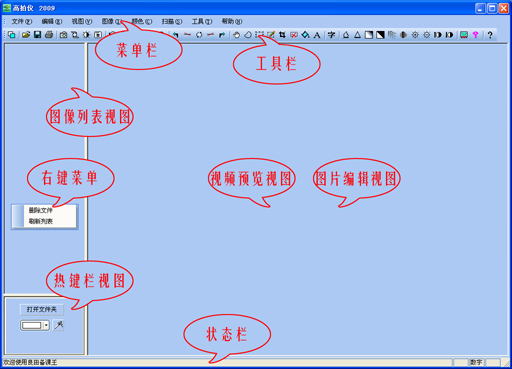Click the white color swatch in the combo box
This screenshot has width=512, height=369.
click(32, 325)
